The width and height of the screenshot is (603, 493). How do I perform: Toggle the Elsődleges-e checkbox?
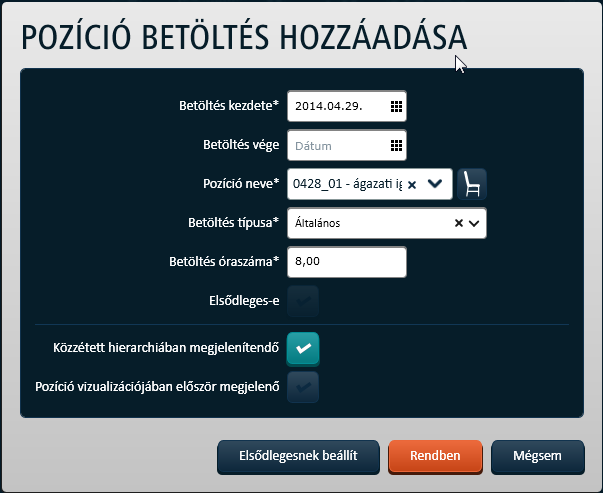click(303, 301)
